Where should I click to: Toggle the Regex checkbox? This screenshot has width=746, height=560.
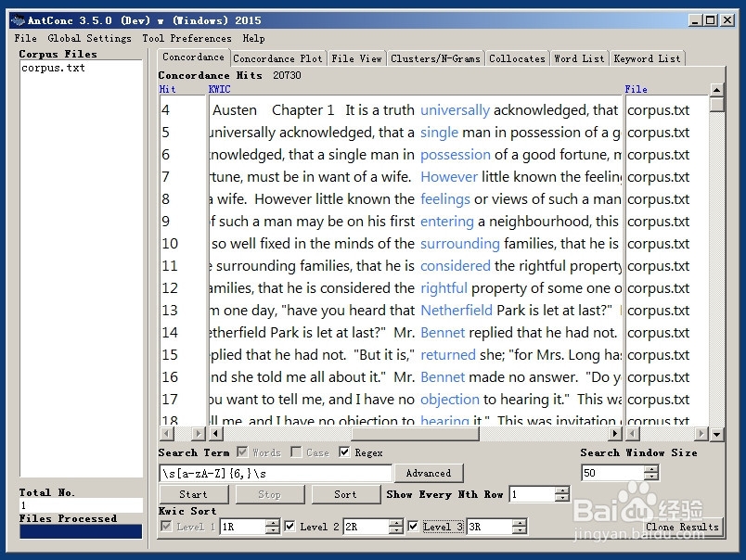344,452
